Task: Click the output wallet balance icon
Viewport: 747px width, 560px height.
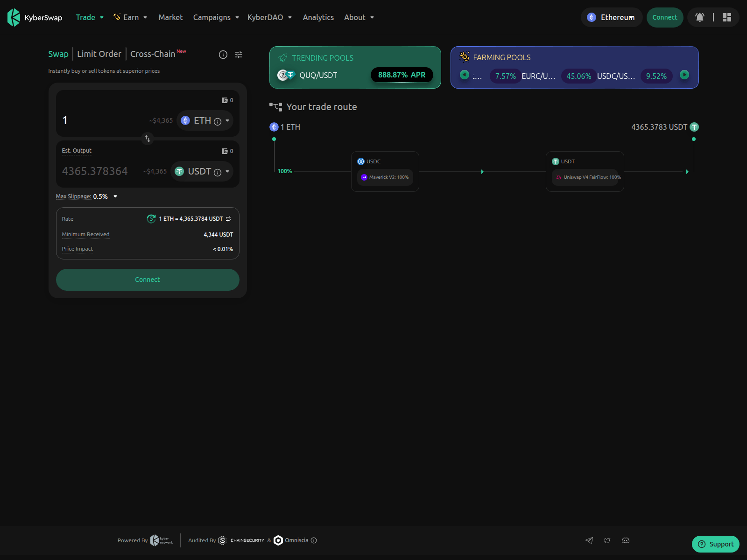Action: click(225, 151)
